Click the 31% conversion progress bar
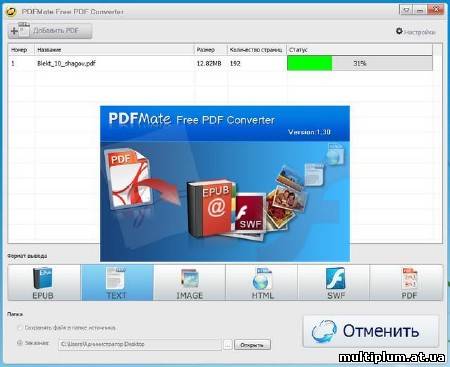 tap(360, 63)
